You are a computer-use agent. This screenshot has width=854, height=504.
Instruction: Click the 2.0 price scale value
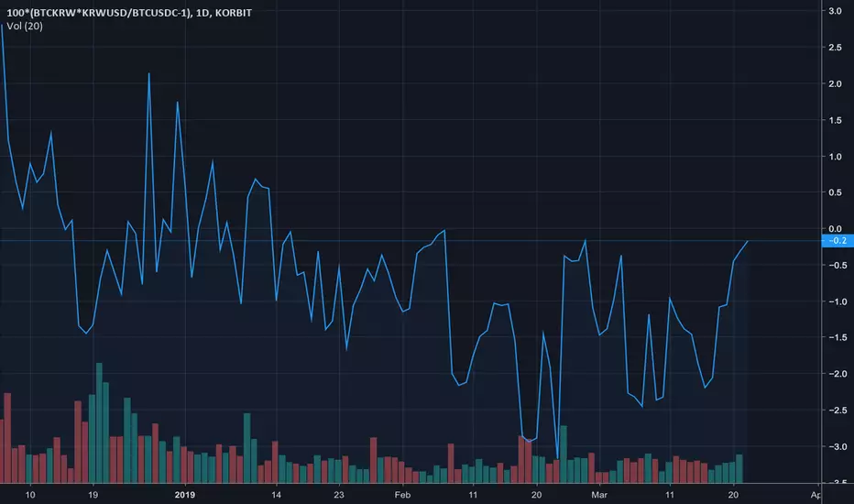pos(835,84)
